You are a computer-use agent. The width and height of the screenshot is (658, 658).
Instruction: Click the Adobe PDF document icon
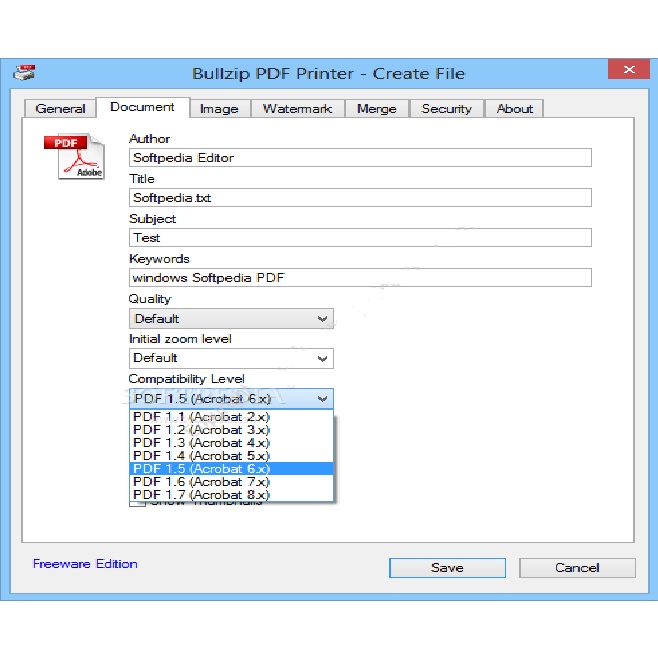74,157
